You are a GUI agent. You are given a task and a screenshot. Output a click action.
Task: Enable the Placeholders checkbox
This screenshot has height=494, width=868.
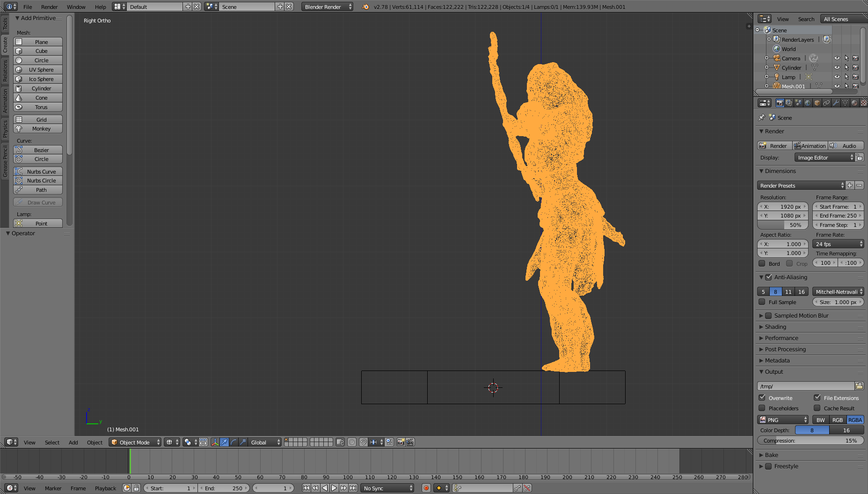(762, 408)
